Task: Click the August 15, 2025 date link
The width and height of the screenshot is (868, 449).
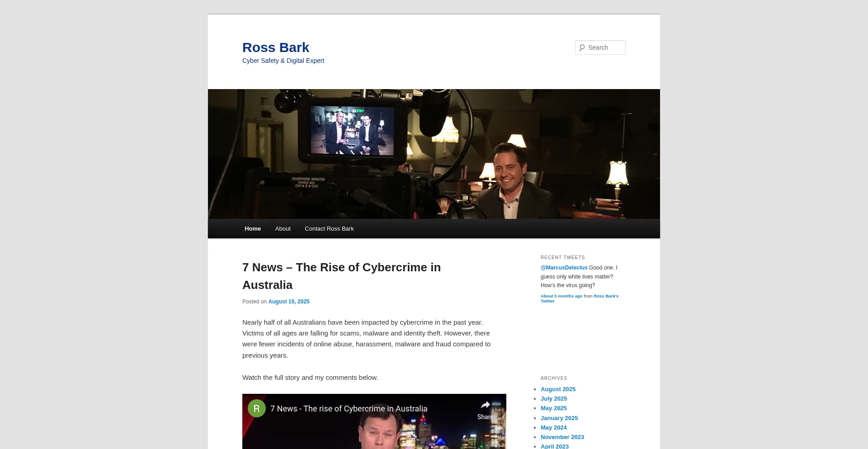Action: [x=289, y=302]
